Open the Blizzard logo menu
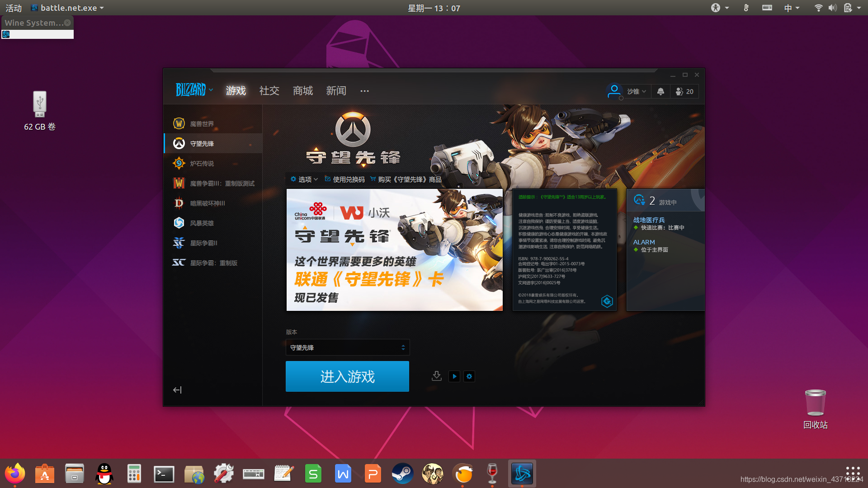Image resolution: width=868 pixels, height=488 pixels. (194, 90)
